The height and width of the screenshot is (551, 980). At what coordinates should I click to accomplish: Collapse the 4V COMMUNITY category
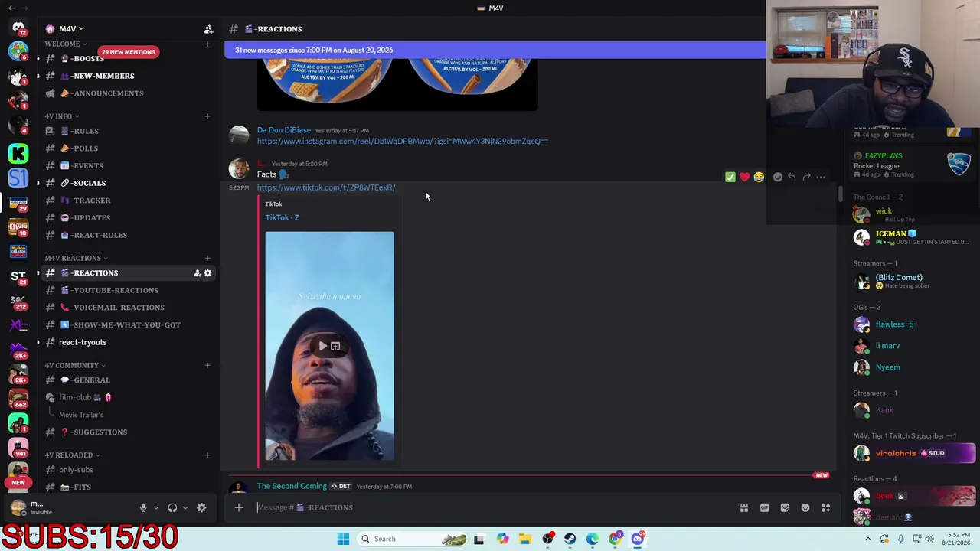[x=75, y=365]
